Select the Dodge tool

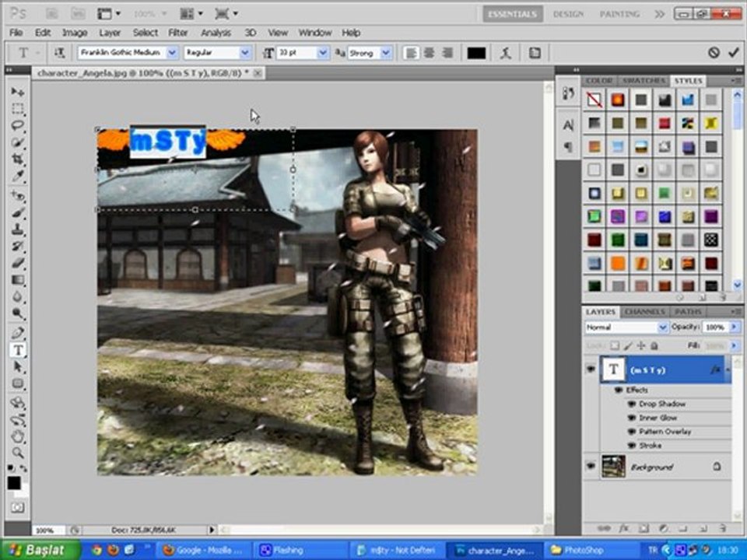[x=18, y=313]
